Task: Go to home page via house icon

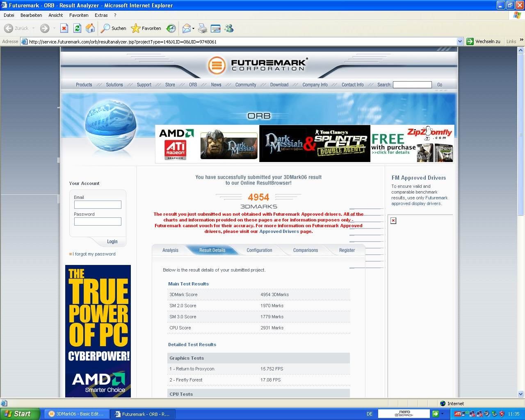Action: [x=90, y=28]
